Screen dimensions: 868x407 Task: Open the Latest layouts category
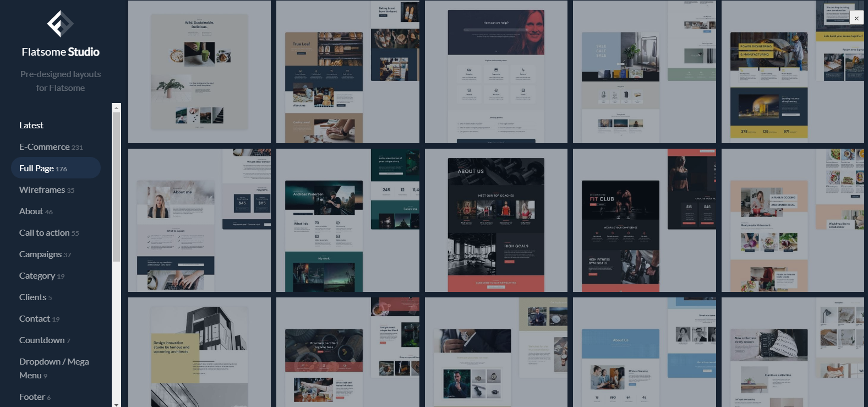[31, 126]
